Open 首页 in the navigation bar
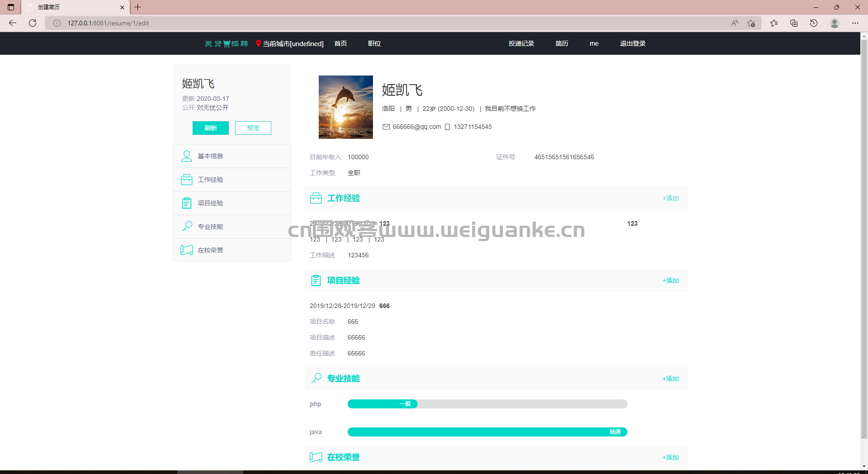Viewport: 868px width, 474px height. [x=340, y=43]
